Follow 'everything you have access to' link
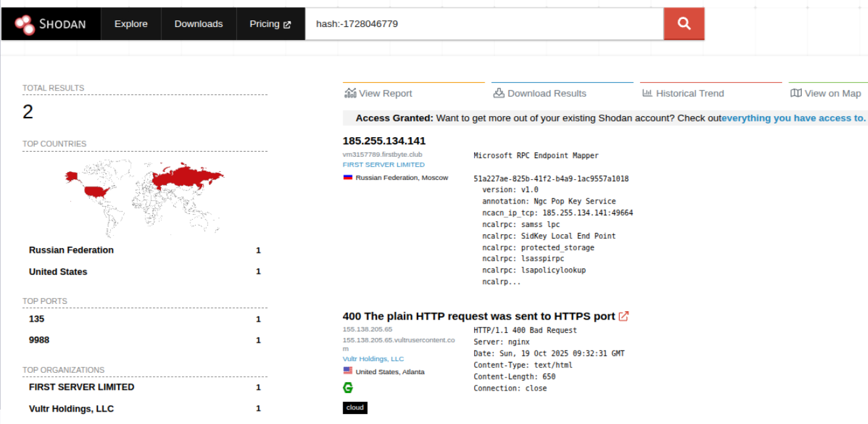 (x=793, y=118)
